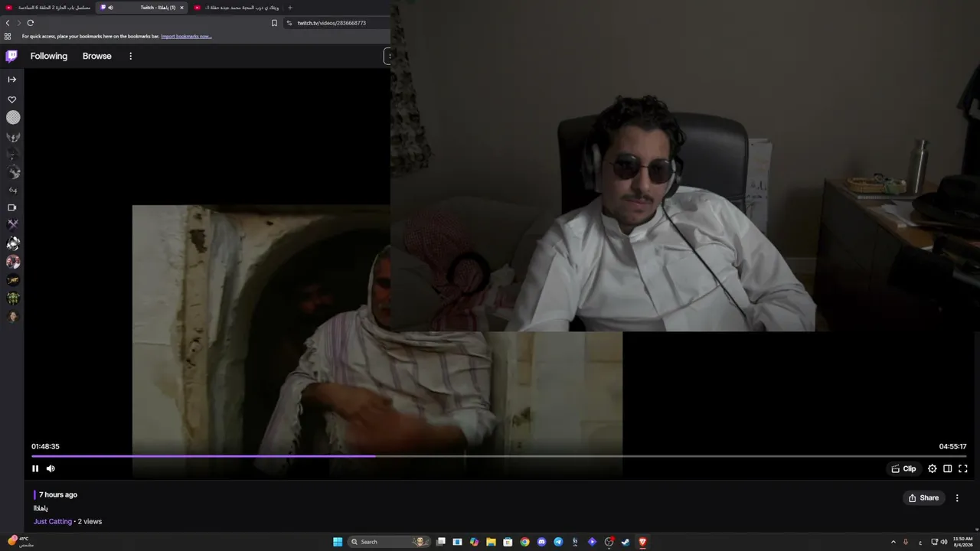This screenshot has height=551, width=980.
Task: Reload the current page
Action: point(31,23)
